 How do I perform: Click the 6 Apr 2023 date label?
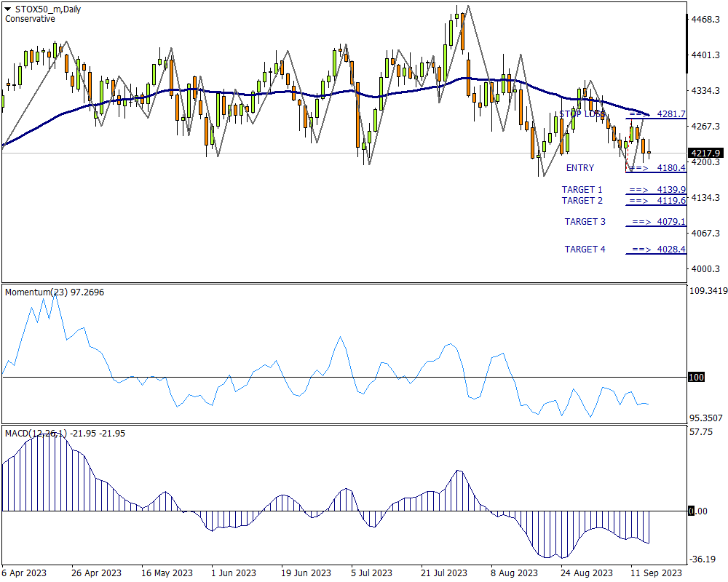(x=25, y=573)
